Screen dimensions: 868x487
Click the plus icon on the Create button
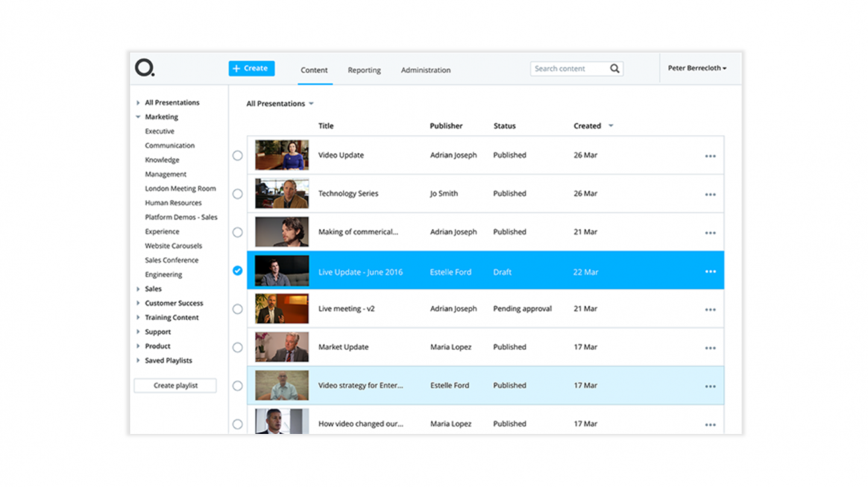(235, 68)
